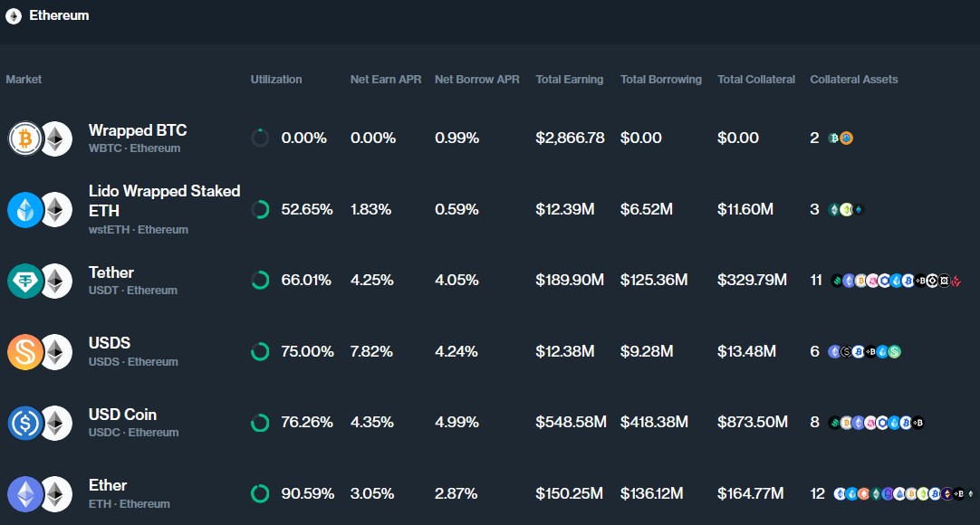Sort by the Utilization column header
The height and width of the screenshot is (525, 980).
coord(276,80)
